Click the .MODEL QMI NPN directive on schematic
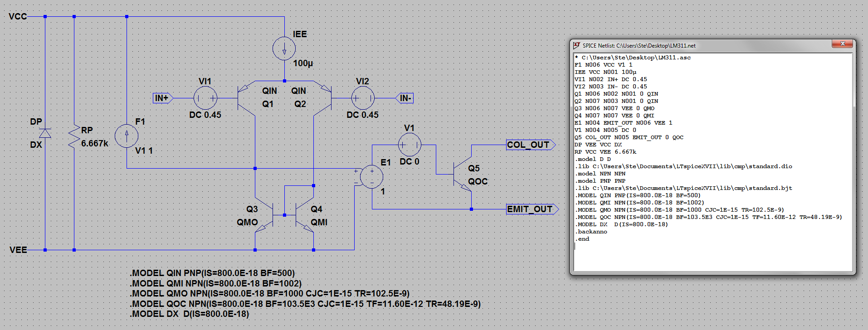 click(x=216, y=283)
